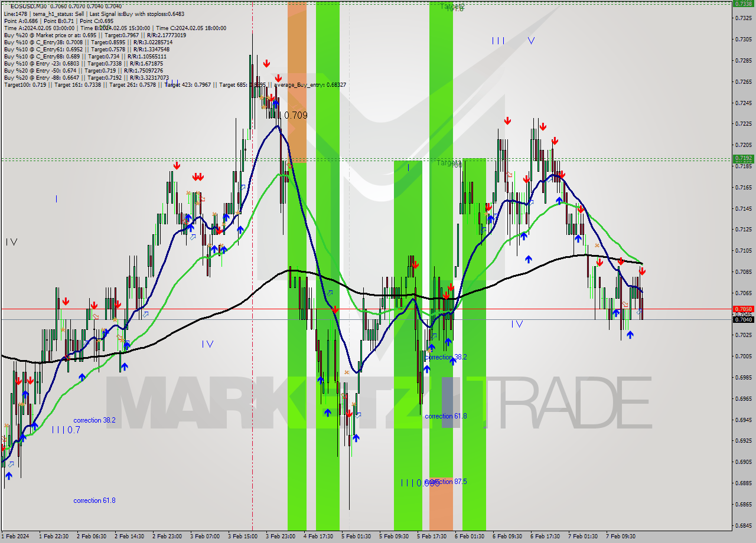Click the 0.6965 price axis label
Image resolution: width=756 pixels, height=543 pixels.
coord(744,398)
